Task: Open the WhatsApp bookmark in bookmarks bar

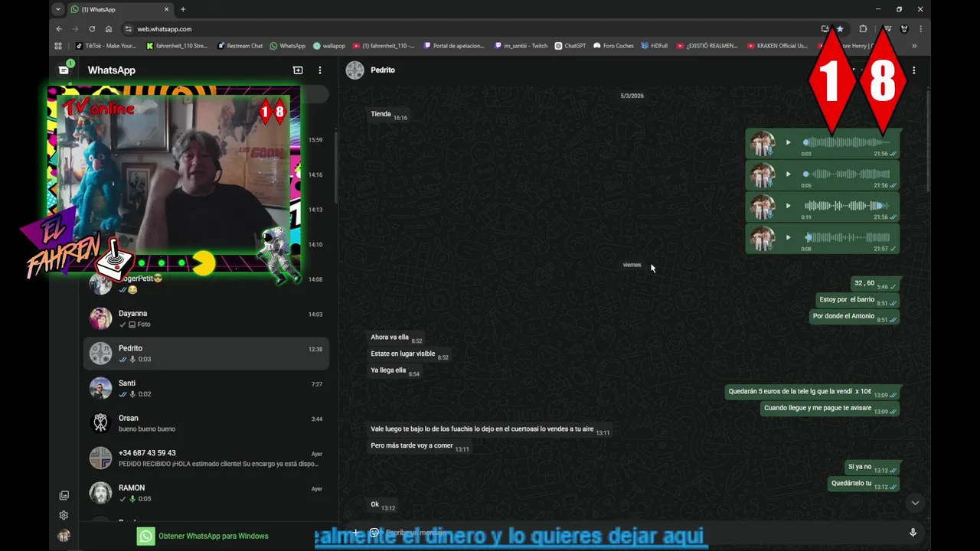Action: click(288, 46)
